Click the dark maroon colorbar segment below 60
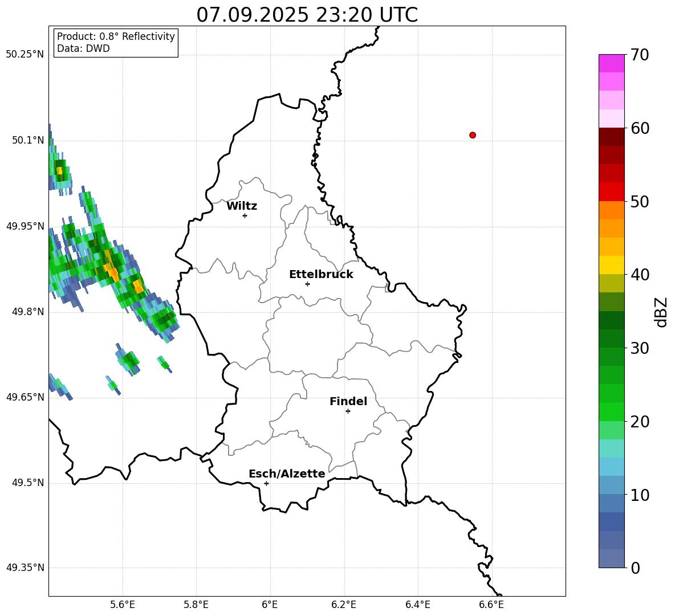Screen dimensions: 675x616 click(x=611, y=137)
